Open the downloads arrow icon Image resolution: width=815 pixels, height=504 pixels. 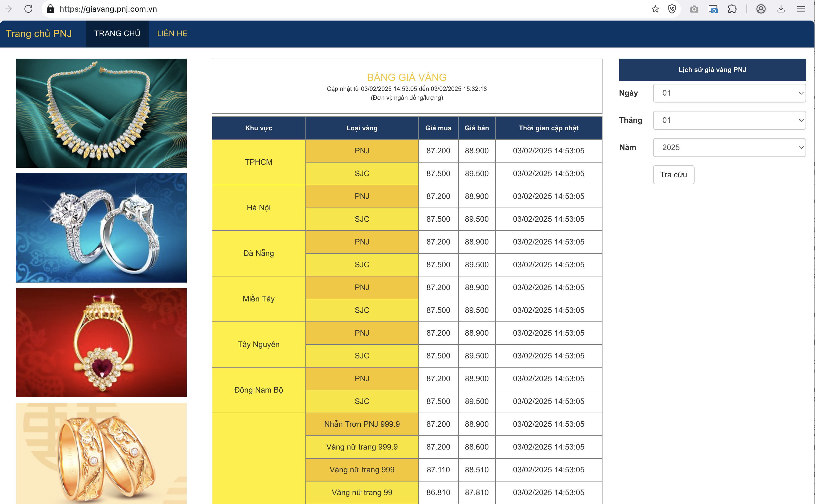tap(781, 9)
